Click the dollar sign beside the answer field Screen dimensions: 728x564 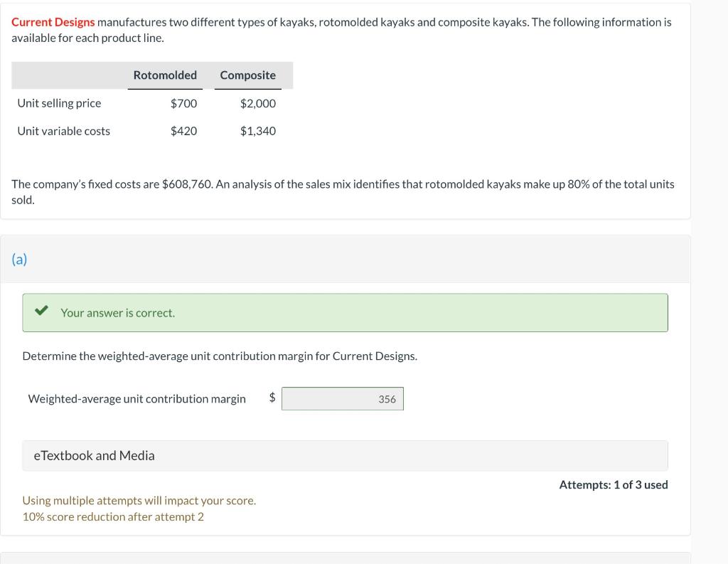pyautogui.click(x=272, y=398)
